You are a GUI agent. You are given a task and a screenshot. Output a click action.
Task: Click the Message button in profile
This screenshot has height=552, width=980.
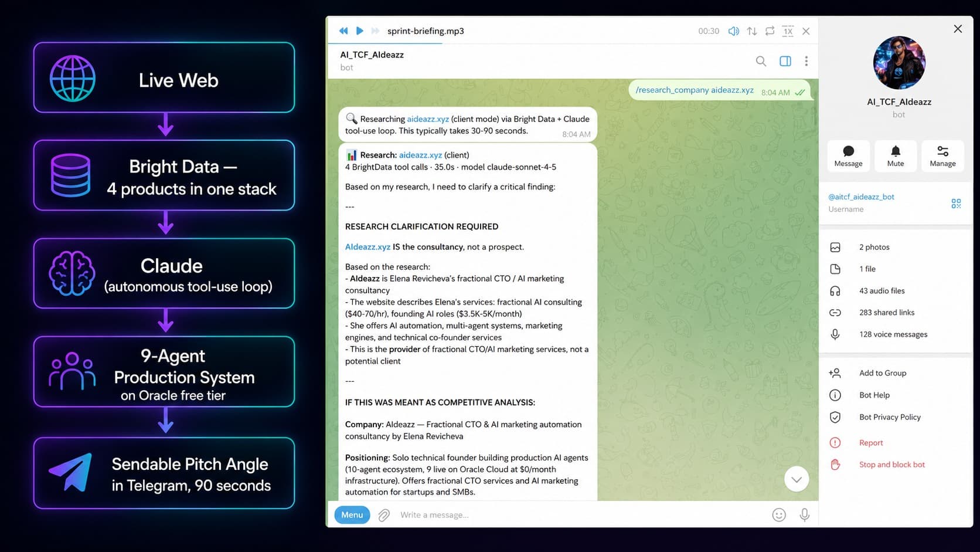click(x=848, y=156)
